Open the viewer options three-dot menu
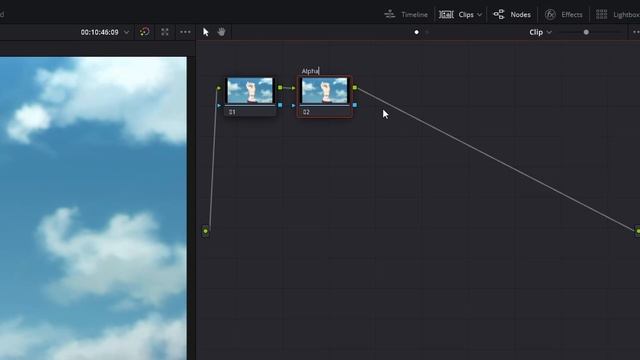Screen dimensions: 640x360 (x=185, y=32)
